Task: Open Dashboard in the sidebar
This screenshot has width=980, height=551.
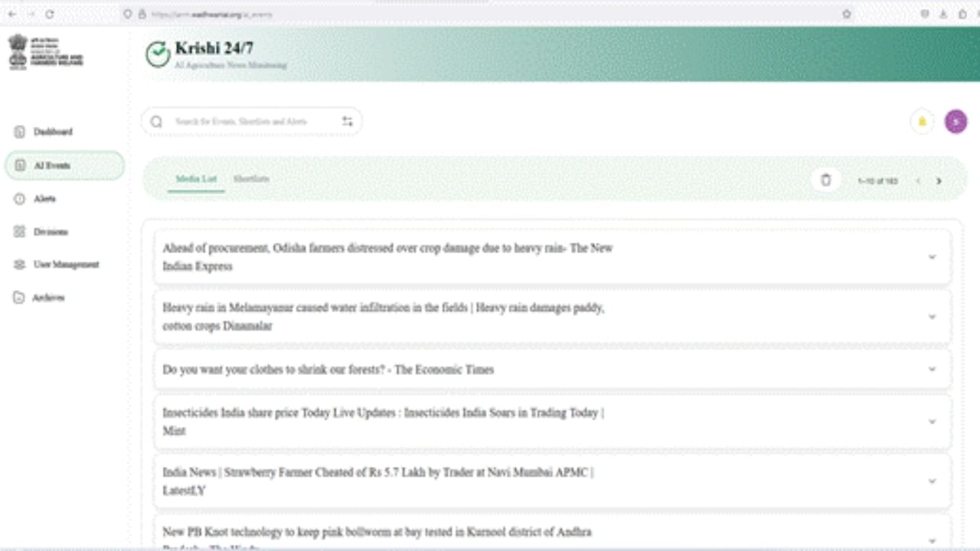Action: (44, 132)
